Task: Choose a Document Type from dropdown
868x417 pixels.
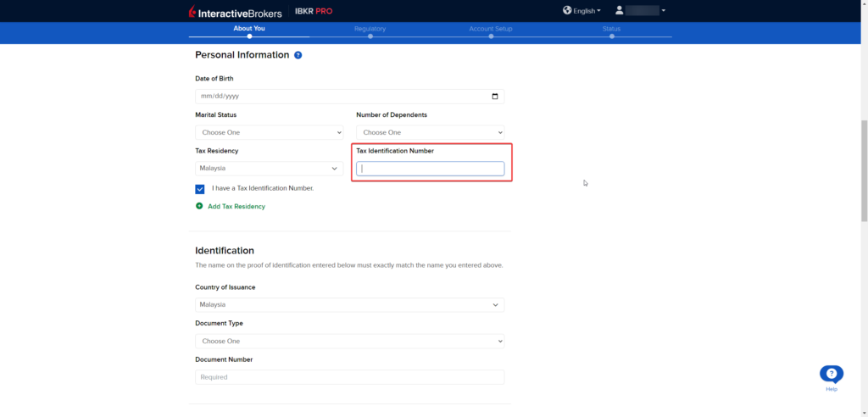Action: (349, 341)
